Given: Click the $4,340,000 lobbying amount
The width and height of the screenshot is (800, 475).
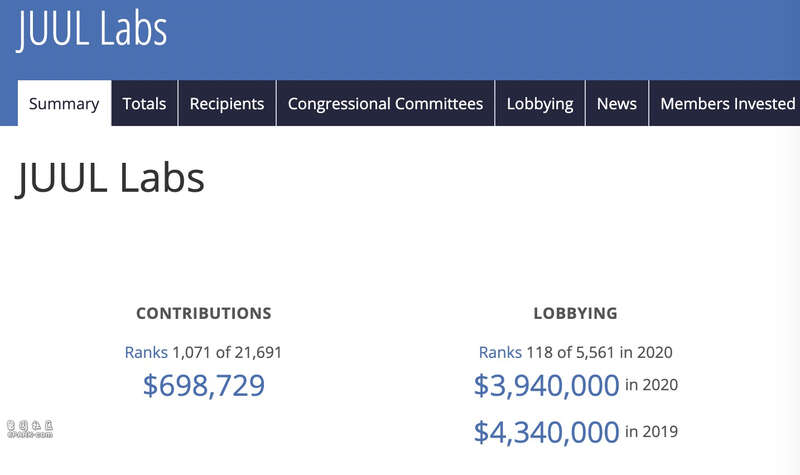Looking at the screenshot, I should [x=546, y=432].
